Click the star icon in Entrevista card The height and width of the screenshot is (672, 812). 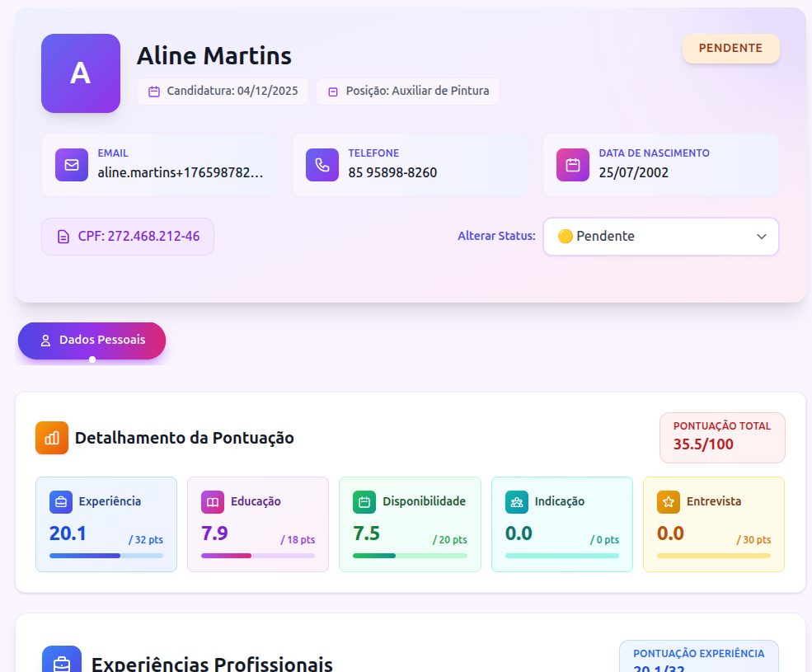click(x=669, y=501)
